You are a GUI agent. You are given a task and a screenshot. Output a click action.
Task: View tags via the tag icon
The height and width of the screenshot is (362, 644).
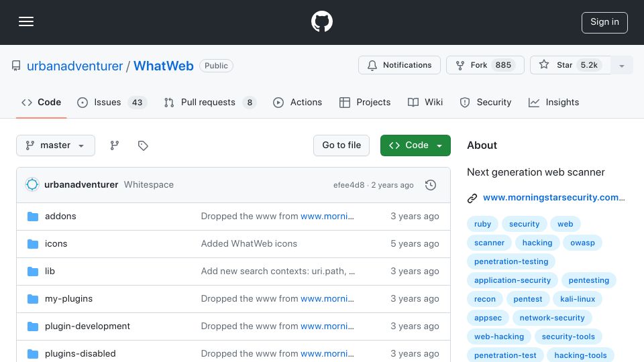(143, 145)
